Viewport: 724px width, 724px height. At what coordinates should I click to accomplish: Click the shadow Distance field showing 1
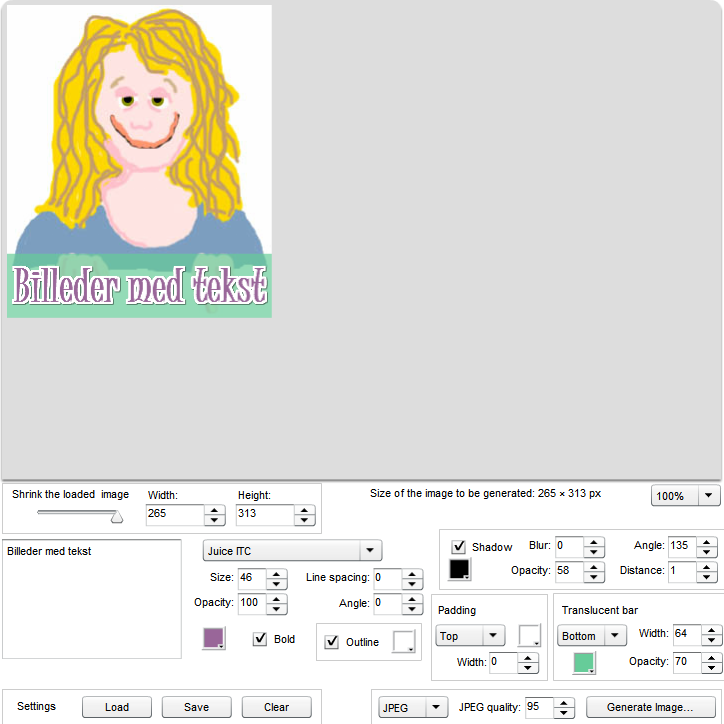coord(682,571)
